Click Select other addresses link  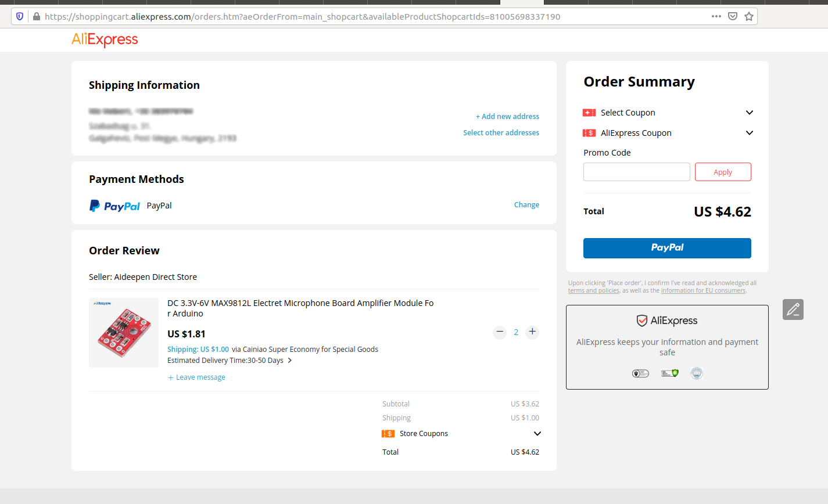point(501,133)
